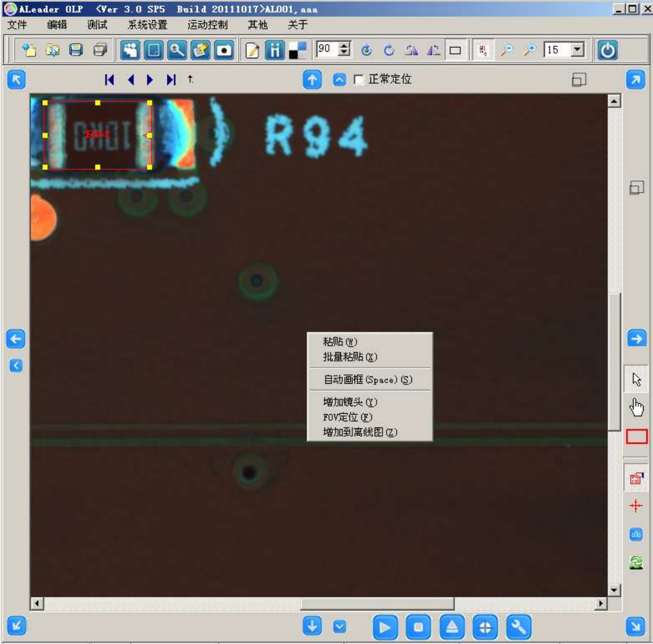Click the save icon in toolbar

(77, 50)
